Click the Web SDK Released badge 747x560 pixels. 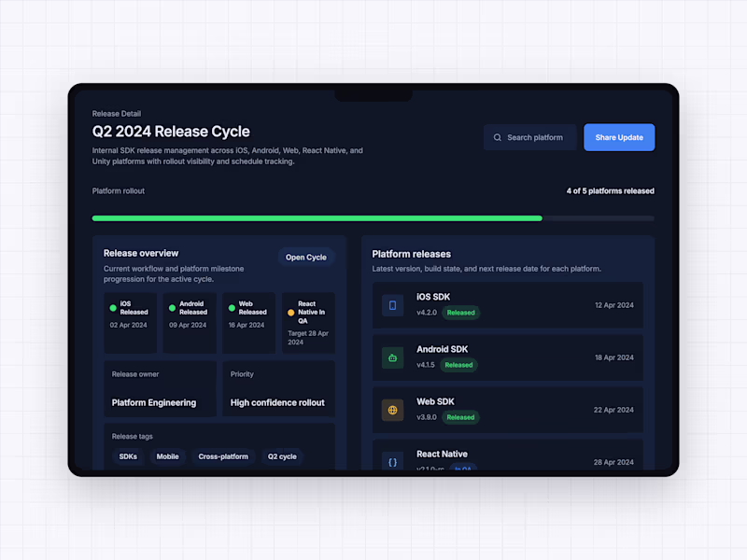460,417
